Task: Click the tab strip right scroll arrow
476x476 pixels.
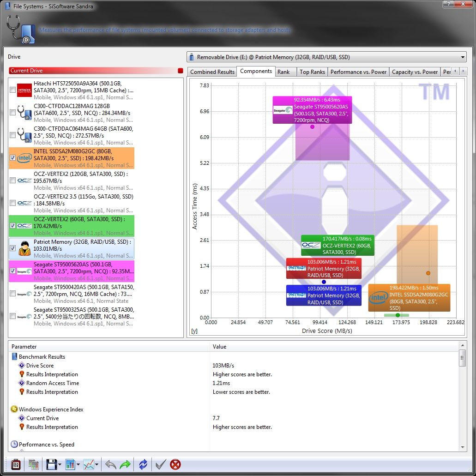Action: tap(463, 72)
